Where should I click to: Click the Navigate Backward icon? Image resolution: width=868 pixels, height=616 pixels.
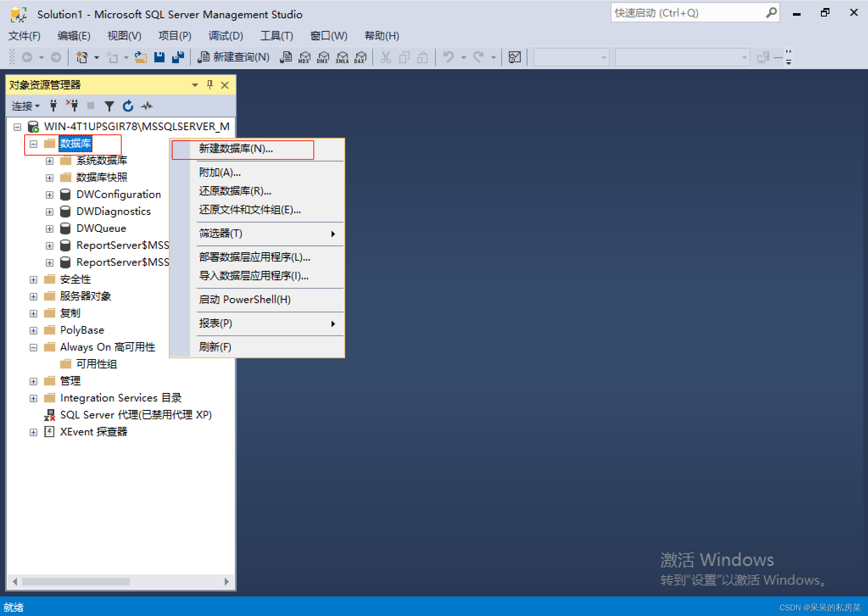point(27,57)
